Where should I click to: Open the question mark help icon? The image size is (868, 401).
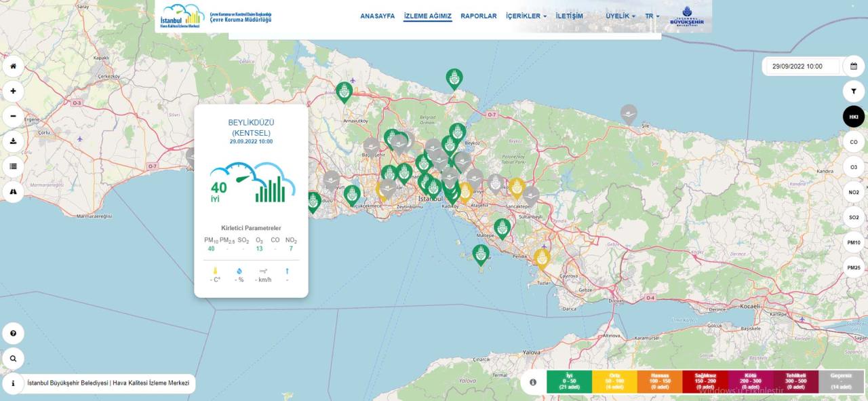coord(13,333)
